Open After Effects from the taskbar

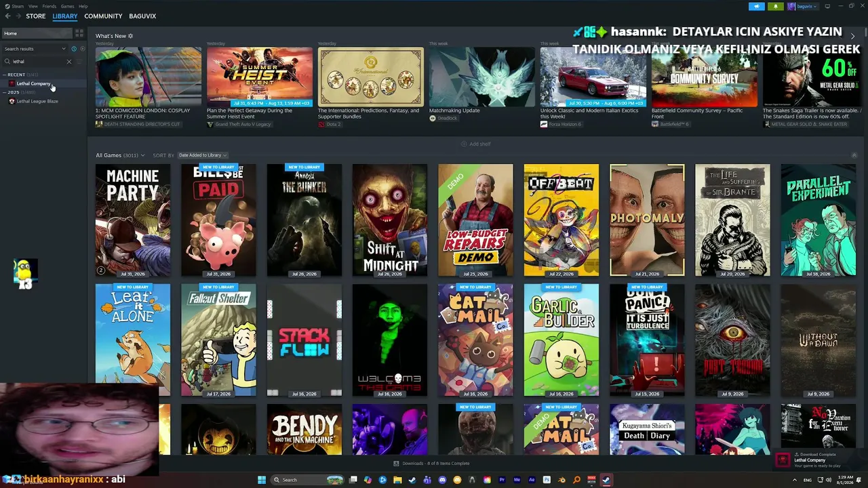[532, 480]
